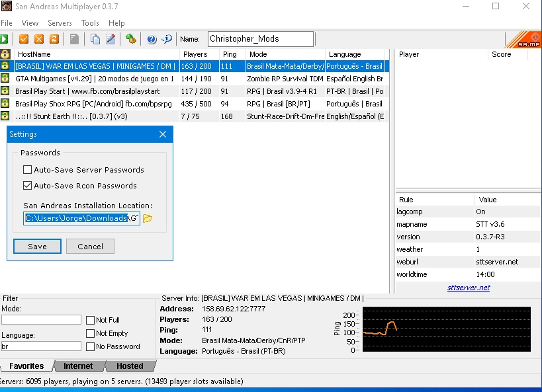
Task: Click the Language filter field containing br
Action: point(41,346)
